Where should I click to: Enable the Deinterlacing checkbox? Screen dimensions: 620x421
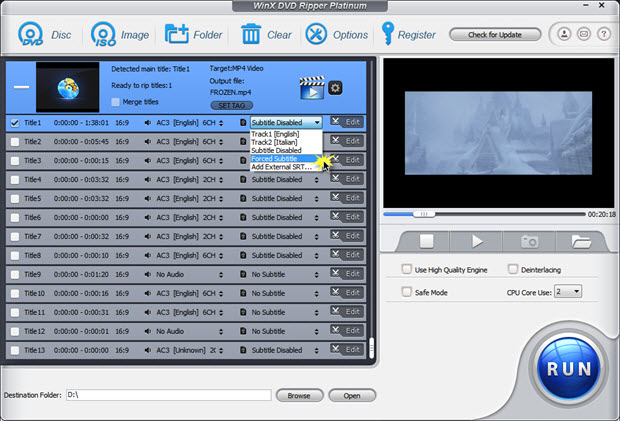pyautogui.click(x=513, y=269)
